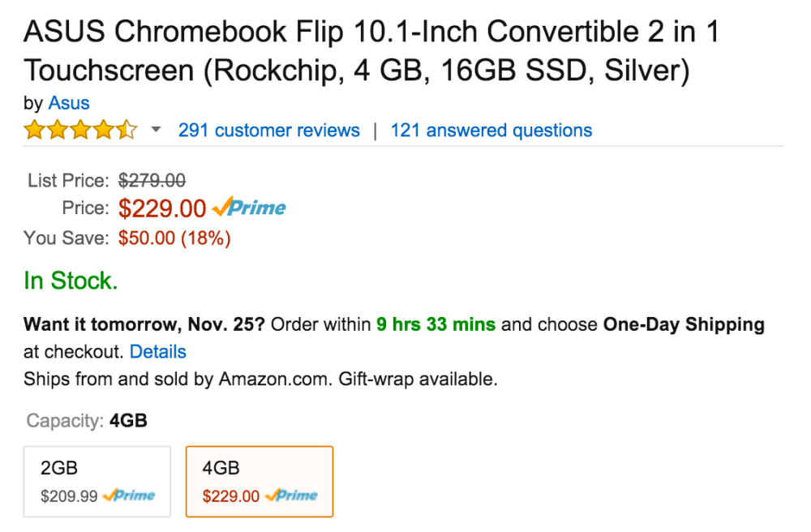Click the Prime logo beside $229.00 price
811x532 pixels.
pos(249,208)
